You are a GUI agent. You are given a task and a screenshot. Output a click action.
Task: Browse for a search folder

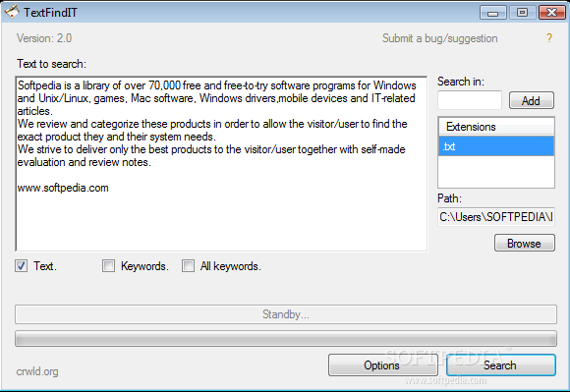coord(524,243)
